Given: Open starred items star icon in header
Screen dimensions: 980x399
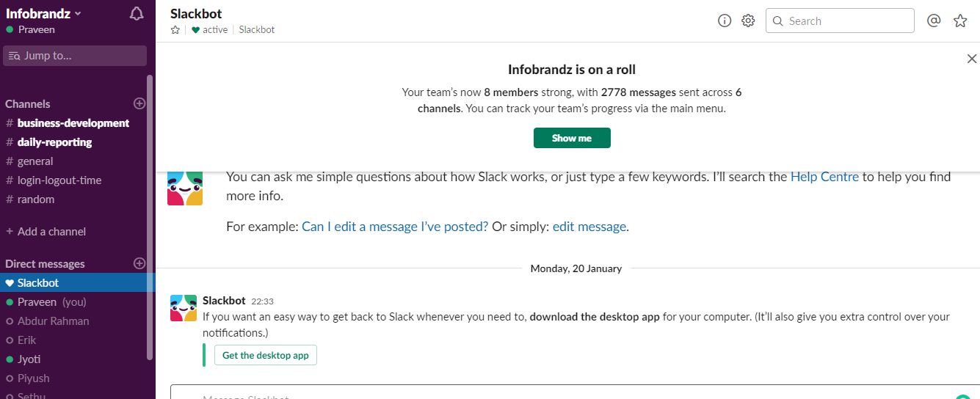Looking at the screenshot, I should click(960, 21).
